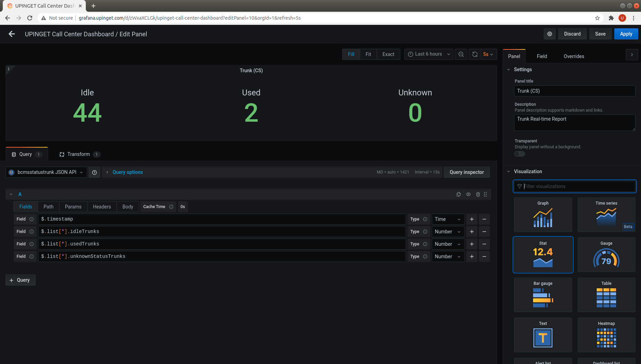
Task: Open the Last 6 hours time picker
Action: coord(429,54)
